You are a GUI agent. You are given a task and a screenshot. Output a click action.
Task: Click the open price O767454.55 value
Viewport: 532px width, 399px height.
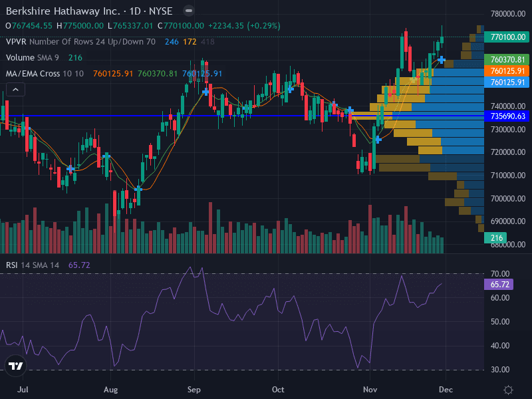coord(29,26)
